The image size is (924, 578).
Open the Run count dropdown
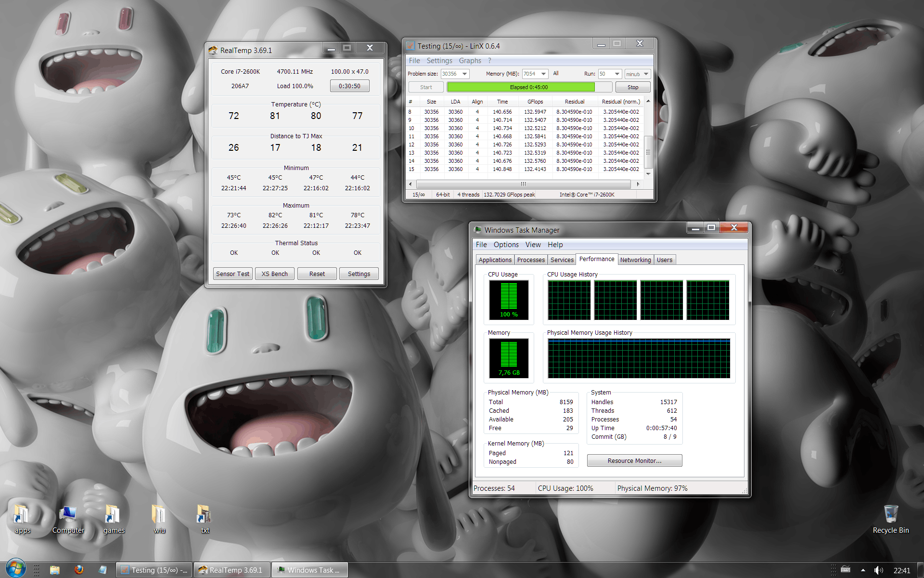[617, 74]
